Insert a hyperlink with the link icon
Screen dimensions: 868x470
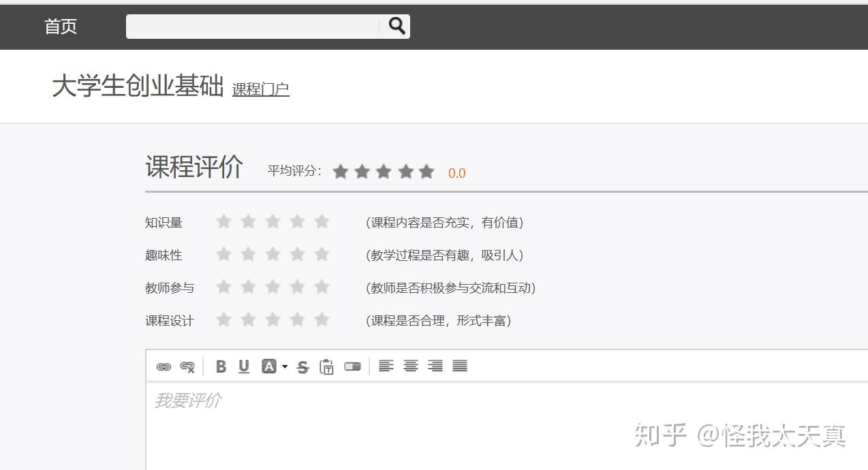click(x=164, y=366)
